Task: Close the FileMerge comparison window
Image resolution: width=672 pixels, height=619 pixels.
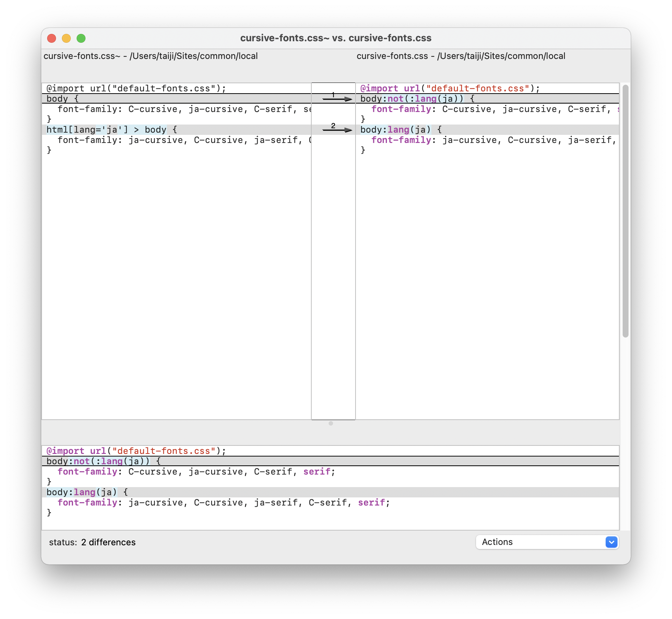Action: tap(52, 38)
